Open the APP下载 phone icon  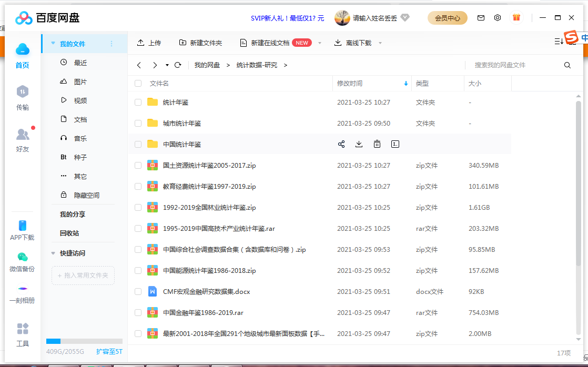pyautogui.click(x=23, y=225)
